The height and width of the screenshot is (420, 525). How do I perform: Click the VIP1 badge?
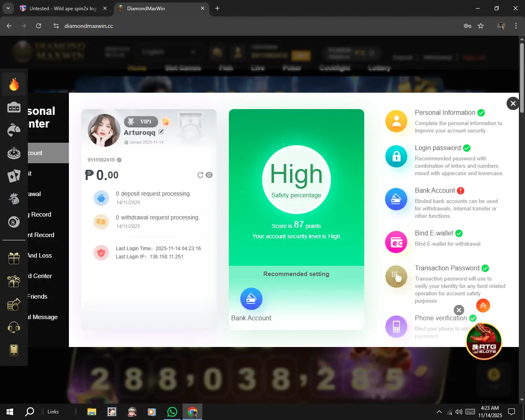point(141,121)
